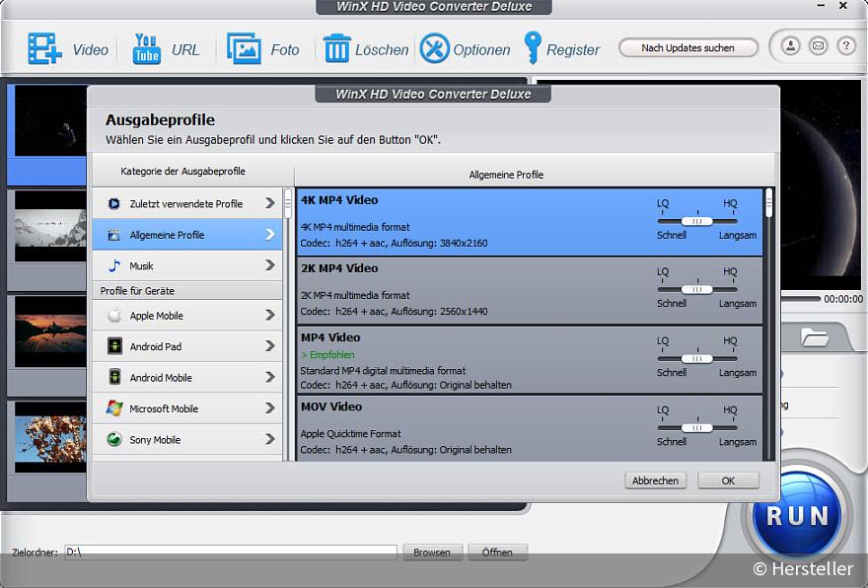This screenshot has height=588, width=868.
Task: Click the big RUN button
Action: click(x=797, y=515)
